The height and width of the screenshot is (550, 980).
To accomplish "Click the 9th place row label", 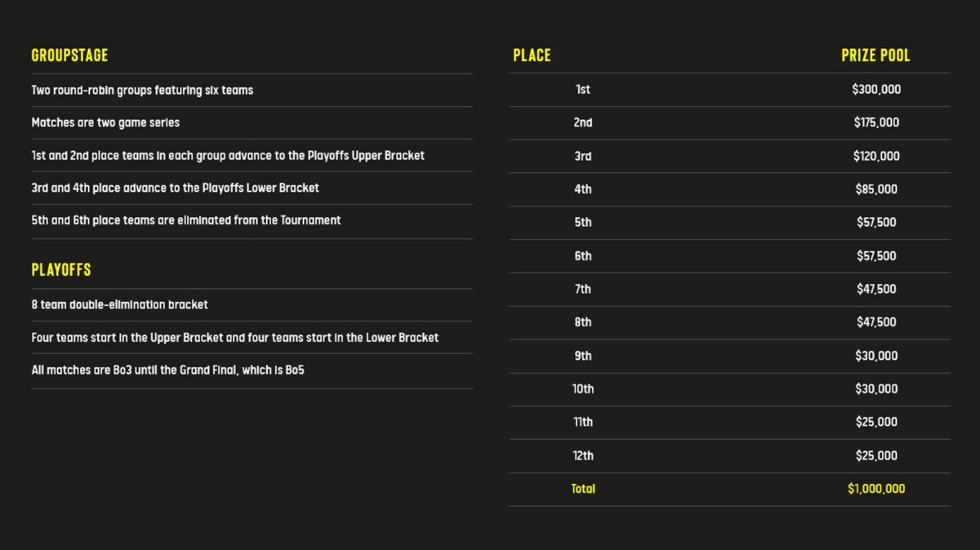I will click(583, 356).
